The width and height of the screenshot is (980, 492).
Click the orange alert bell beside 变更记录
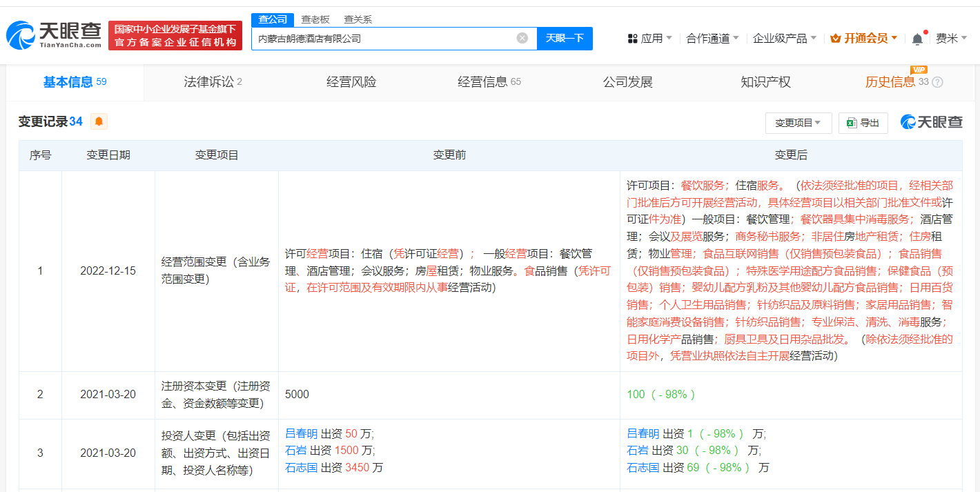point(99,122)
